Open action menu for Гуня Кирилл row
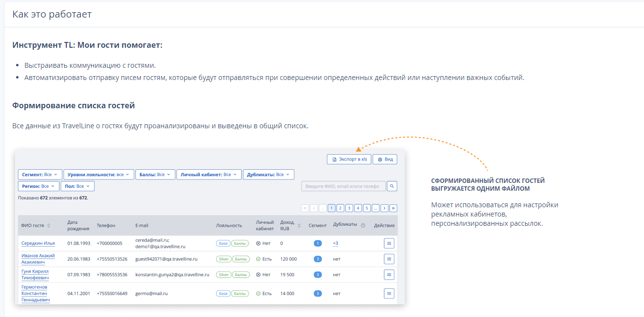 coord(389,275)
